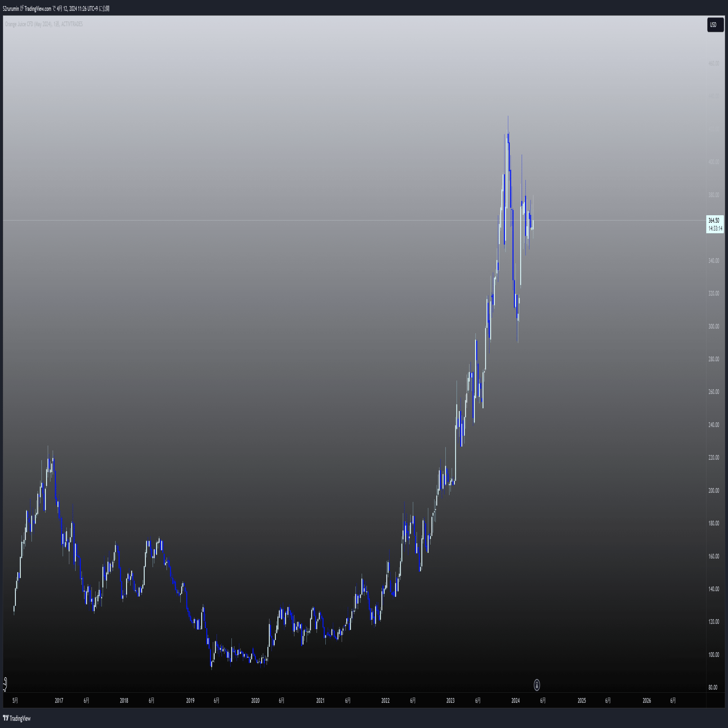Click the contract expiry marker icon near 2024
This screenshot has height=728, width=728.
click(x=536, y=685)
